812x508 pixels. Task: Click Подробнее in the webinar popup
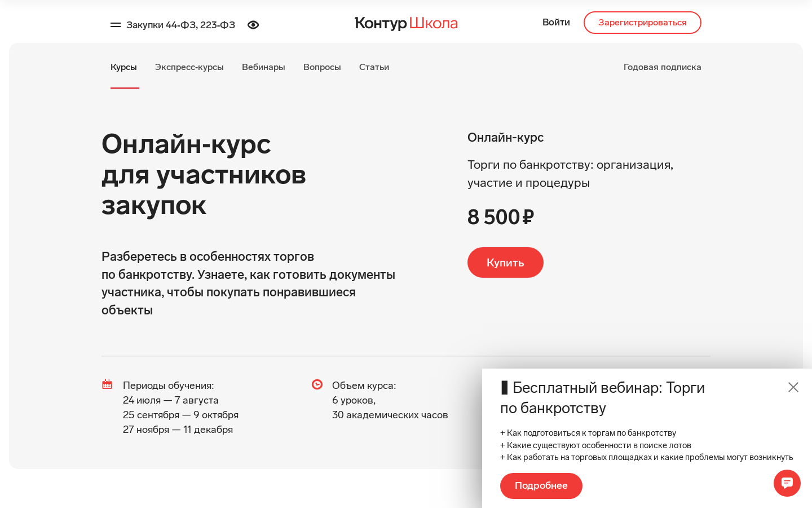541,486
